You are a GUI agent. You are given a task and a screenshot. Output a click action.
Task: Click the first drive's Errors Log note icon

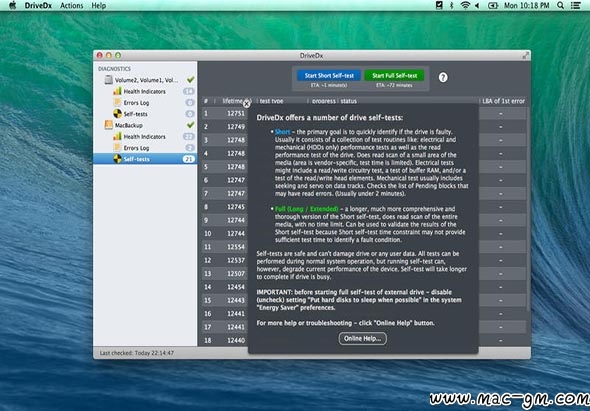117,102
